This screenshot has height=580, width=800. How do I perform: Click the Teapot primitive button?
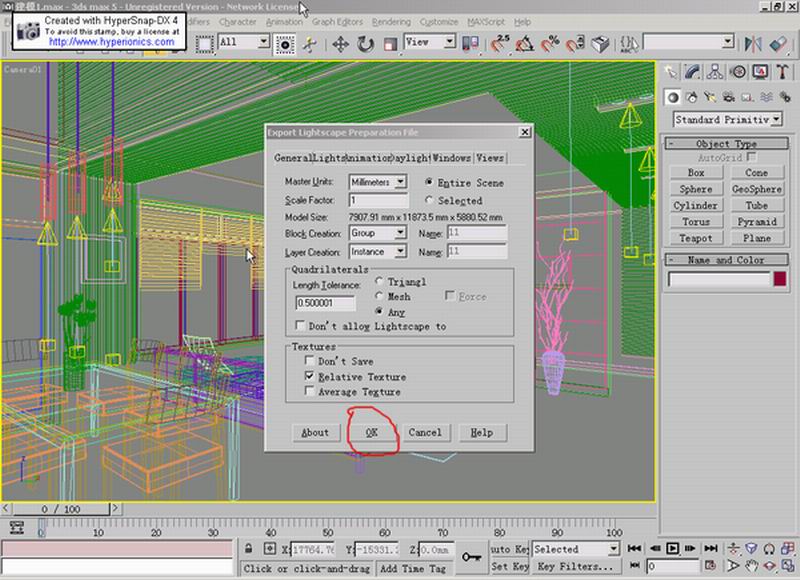coord(696,238)
